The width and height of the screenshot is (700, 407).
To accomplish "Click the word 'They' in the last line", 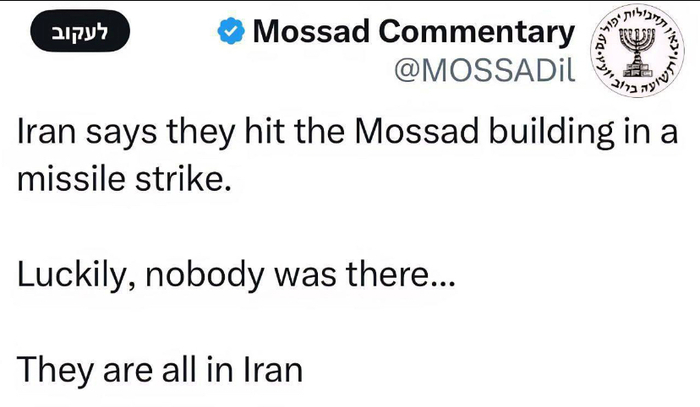I will [x=54, y=371].
